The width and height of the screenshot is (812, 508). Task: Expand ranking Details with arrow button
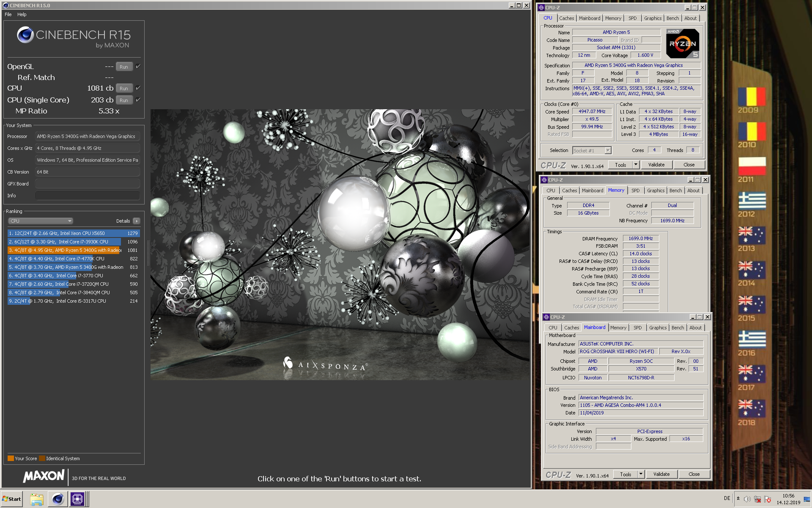tap(136, 221)
